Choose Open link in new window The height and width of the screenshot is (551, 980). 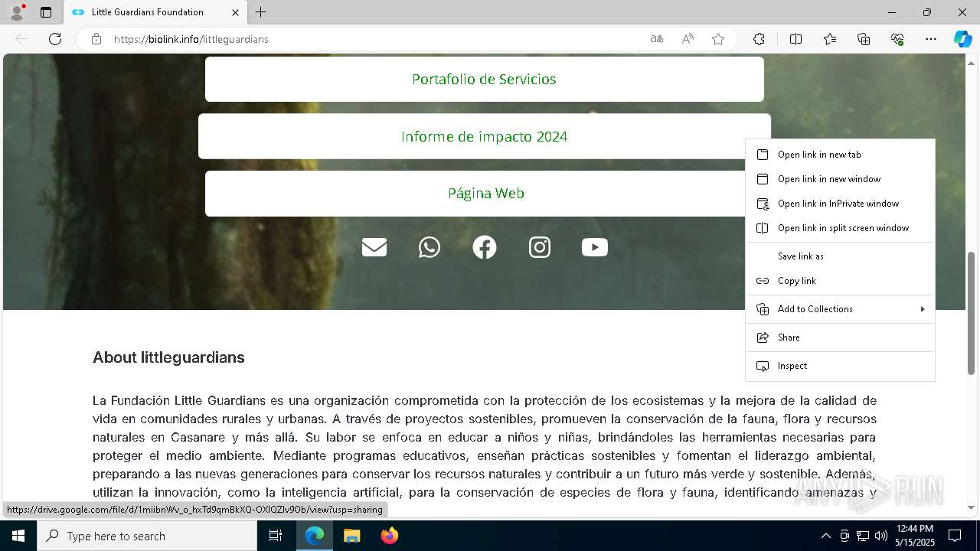840,179
